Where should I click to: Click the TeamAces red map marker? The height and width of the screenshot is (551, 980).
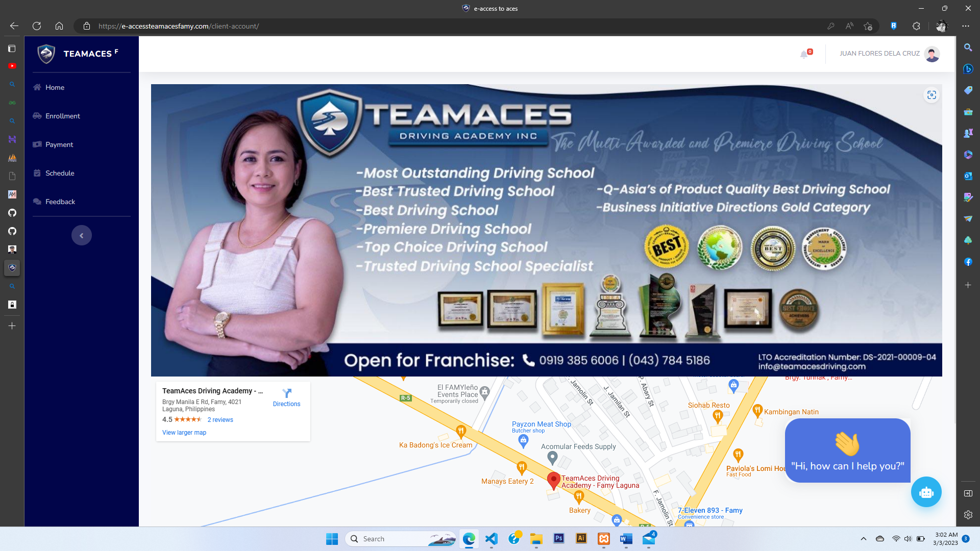click(x=553, y=480)
